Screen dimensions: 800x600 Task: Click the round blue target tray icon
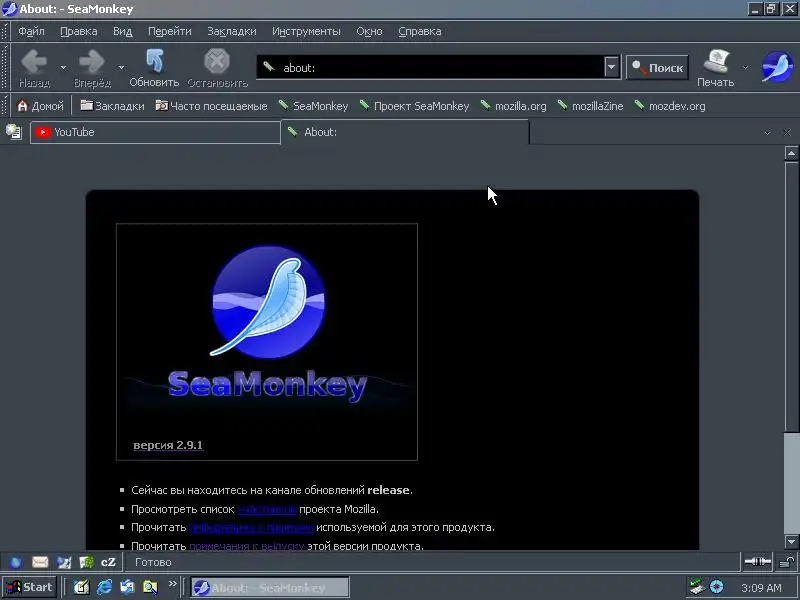click(717, 587)
